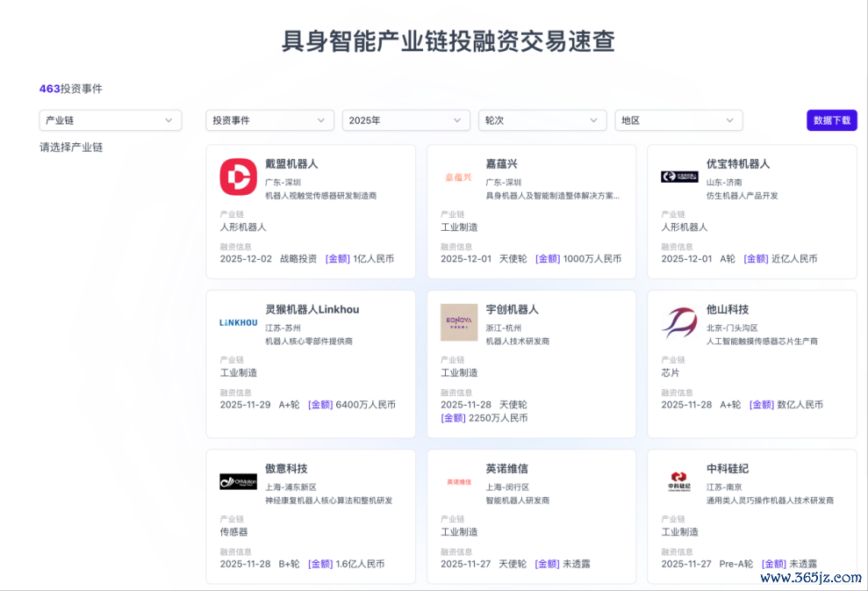
Task: Expand the 投资事件 dropdown
Action: [269, 120]
